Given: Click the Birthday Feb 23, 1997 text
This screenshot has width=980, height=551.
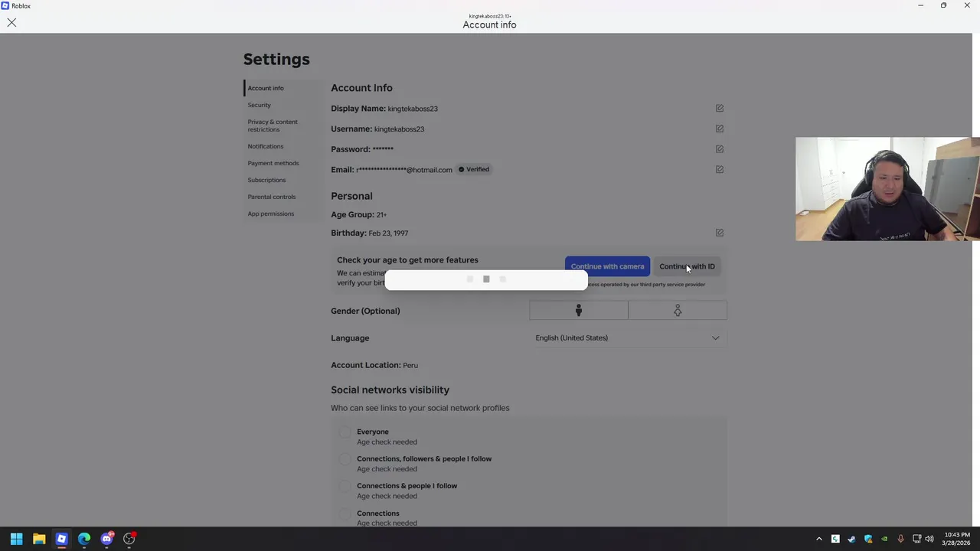Looking at the screenshot, I should 370,233.
